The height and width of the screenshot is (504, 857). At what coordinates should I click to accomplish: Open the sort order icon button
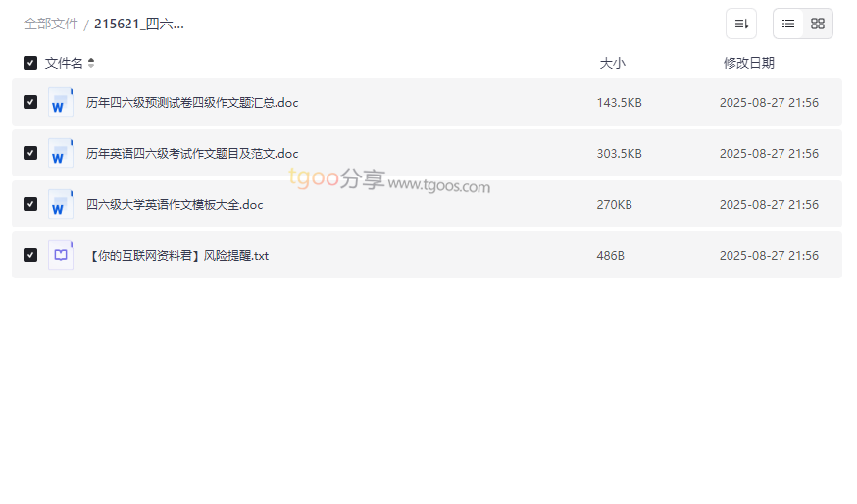tap(741, 24)
